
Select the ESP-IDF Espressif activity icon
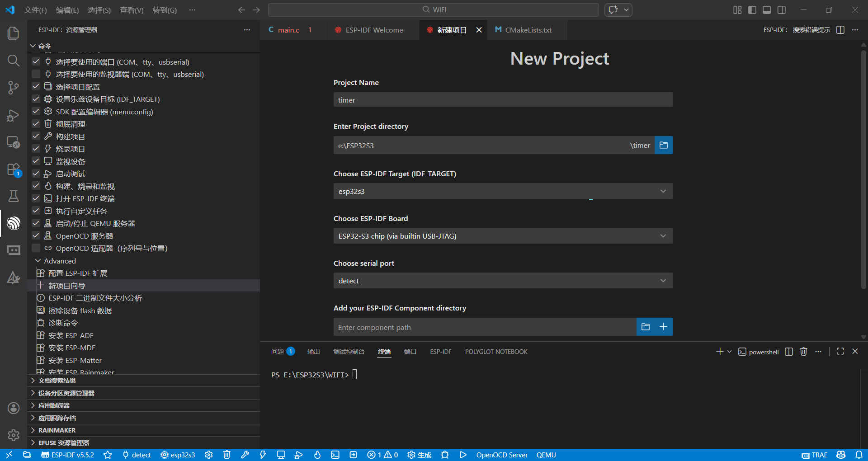coord(14,223)
